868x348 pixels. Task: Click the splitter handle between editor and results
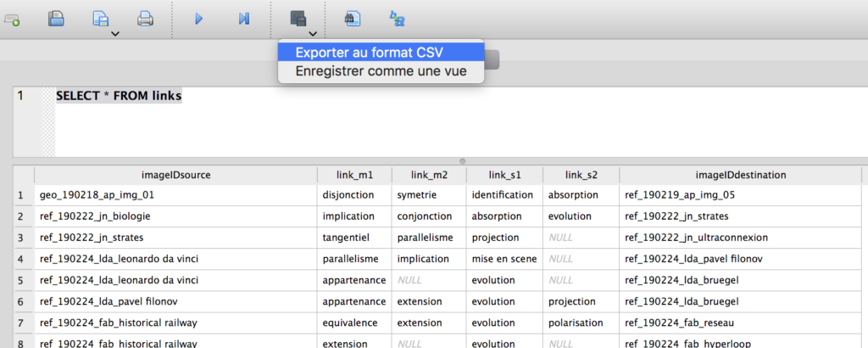click(462, 161)
